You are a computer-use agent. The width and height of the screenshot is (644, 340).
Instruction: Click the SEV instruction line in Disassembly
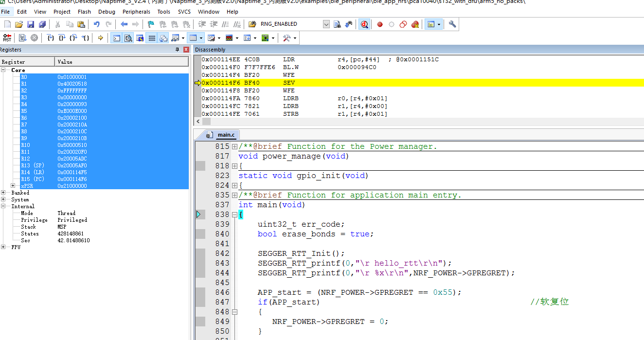[x=422, y=83]
